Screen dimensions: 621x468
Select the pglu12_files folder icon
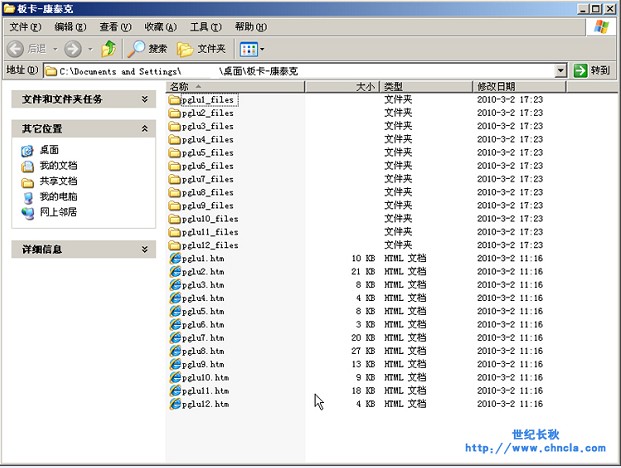tap(174, 245)
